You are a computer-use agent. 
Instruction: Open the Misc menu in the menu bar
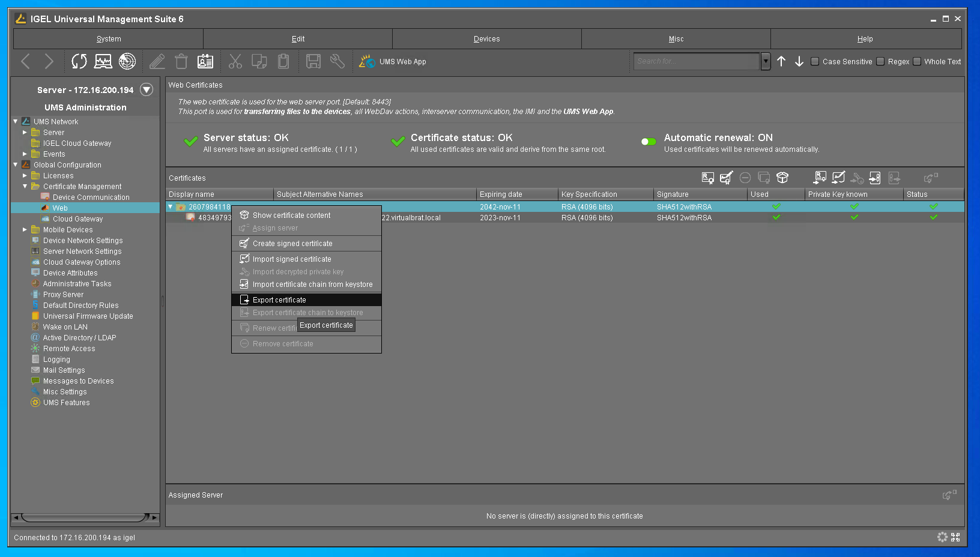tap(676, 38)
